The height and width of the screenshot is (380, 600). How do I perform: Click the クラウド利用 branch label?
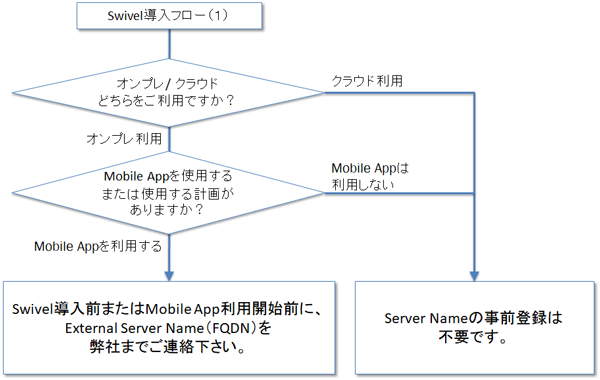click(367, 81)
